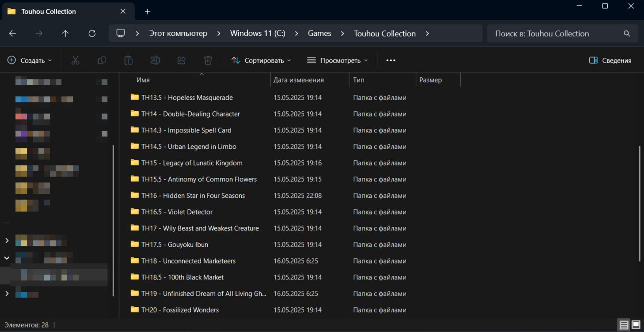This screenshot has height=332, width=644.
Task: Go back with the back arrow
Action: coord(12,34)
